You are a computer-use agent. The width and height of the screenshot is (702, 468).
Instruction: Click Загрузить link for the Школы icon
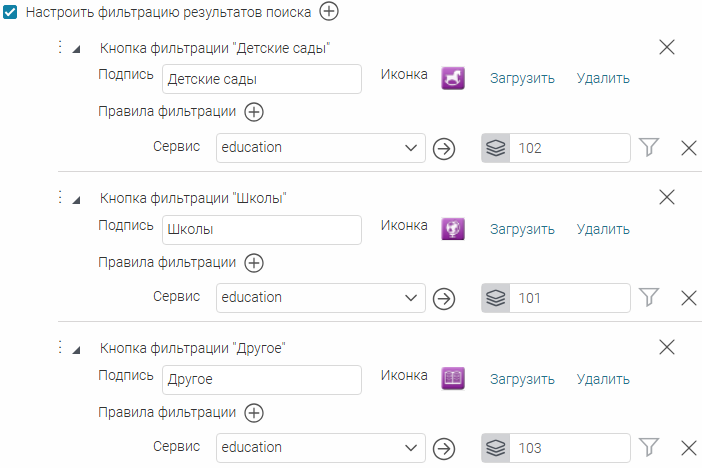coord(522,229)
